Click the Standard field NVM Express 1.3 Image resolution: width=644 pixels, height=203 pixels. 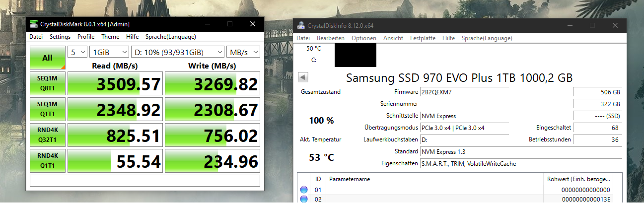[520, 151]
